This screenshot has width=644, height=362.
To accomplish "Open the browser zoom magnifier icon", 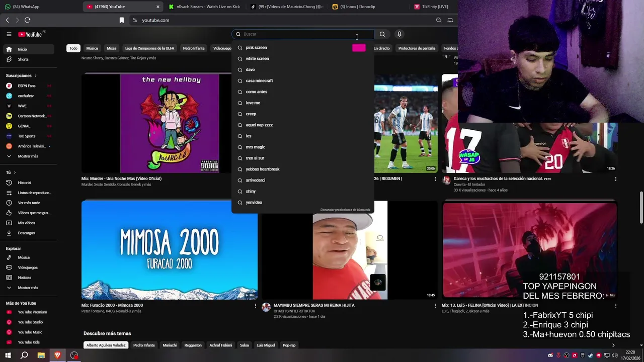I will coord(439,20).
